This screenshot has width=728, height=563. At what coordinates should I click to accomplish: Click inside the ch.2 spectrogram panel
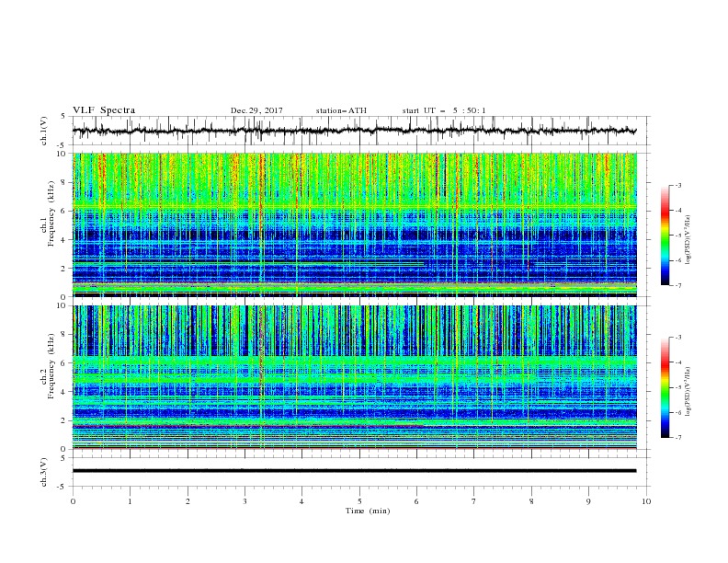(355, 377)
